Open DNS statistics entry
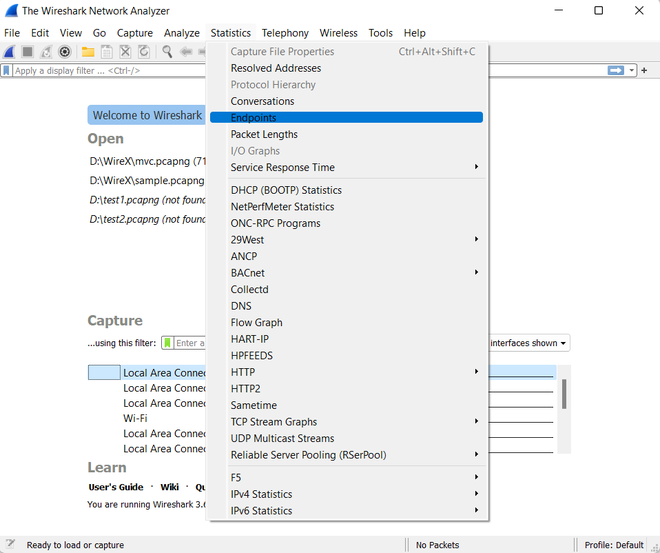Screen dimensions: 660x553 tap(346, 306)
